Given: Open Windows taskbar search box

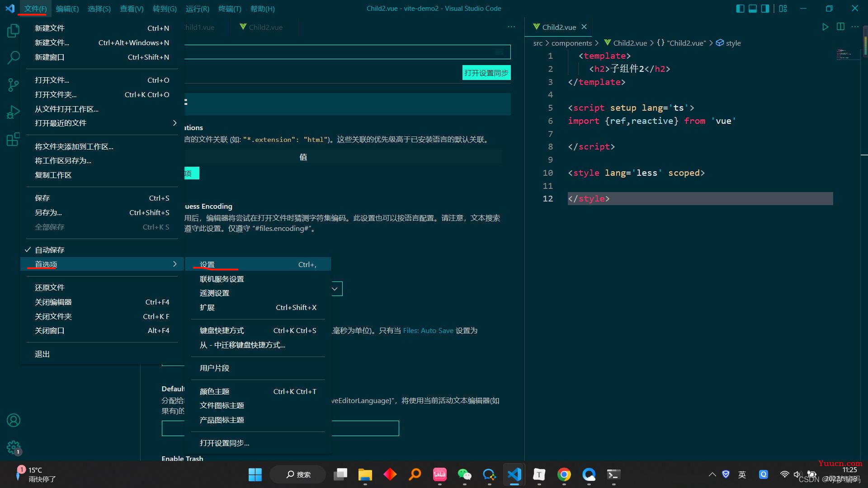Looking at the screenshot, I should coord(298,474).
